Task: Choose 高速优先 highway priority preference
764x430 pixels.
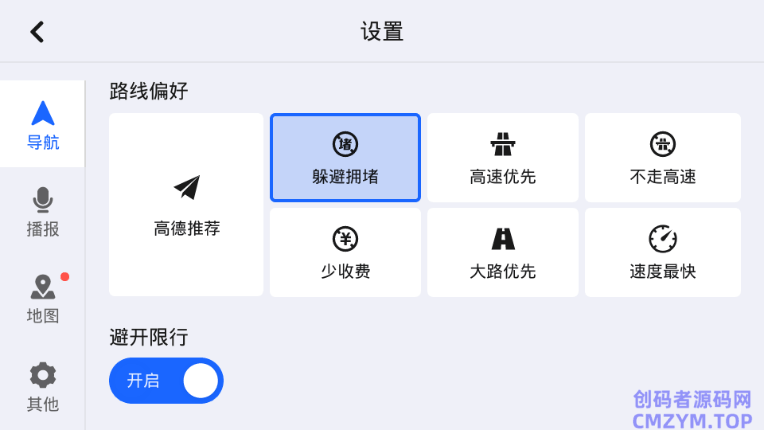Action: pyautogui.click(x=502, y=158)
